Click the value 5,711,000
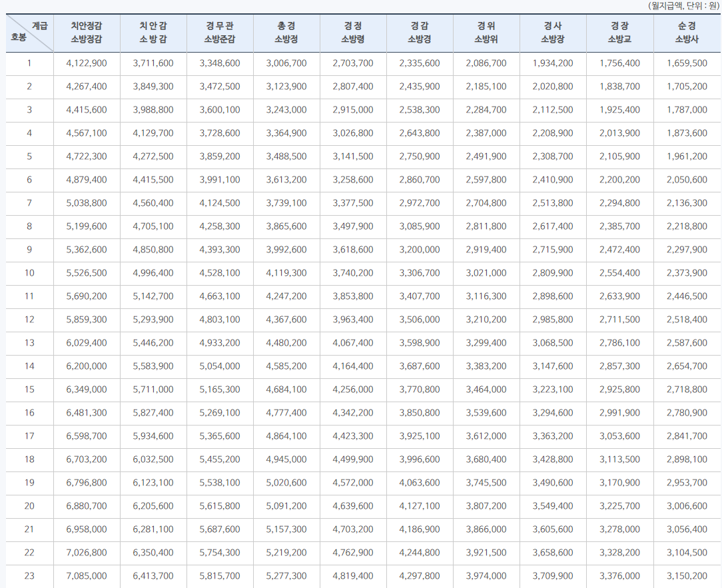722x588 pixels. click(153, 390)
